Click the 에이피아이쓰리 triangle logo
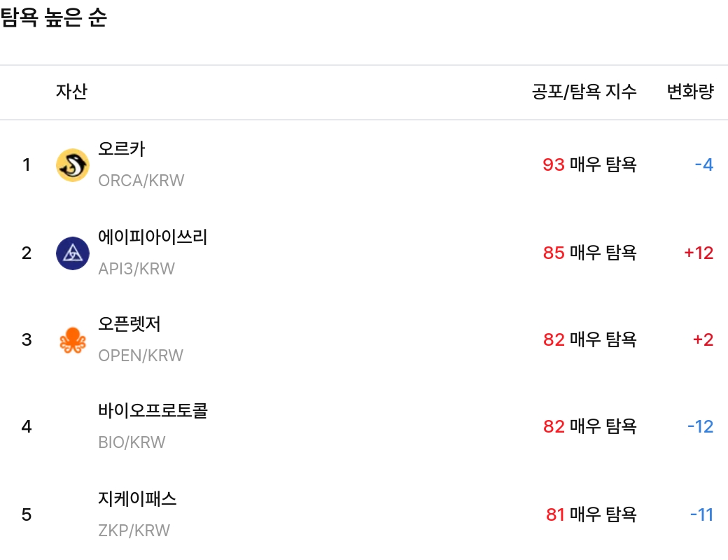The image size is (728, 560). tap(72, 253)
